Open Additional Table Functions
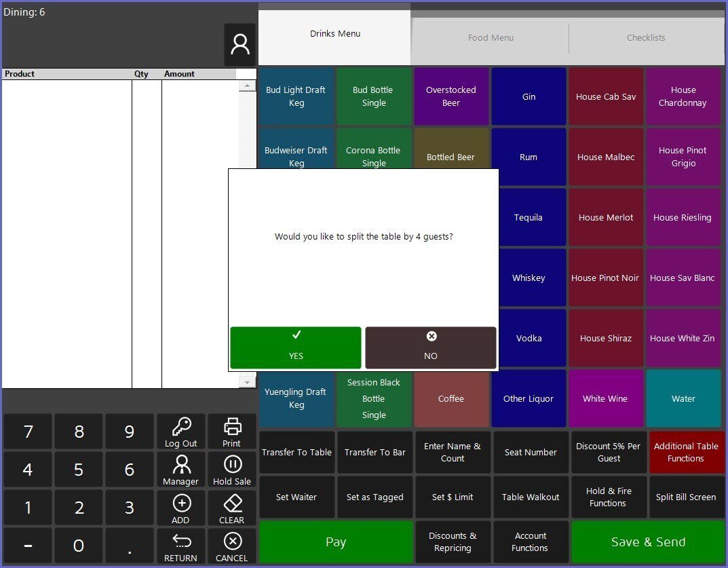Viewport: 728px width, 568px height. 686,453
